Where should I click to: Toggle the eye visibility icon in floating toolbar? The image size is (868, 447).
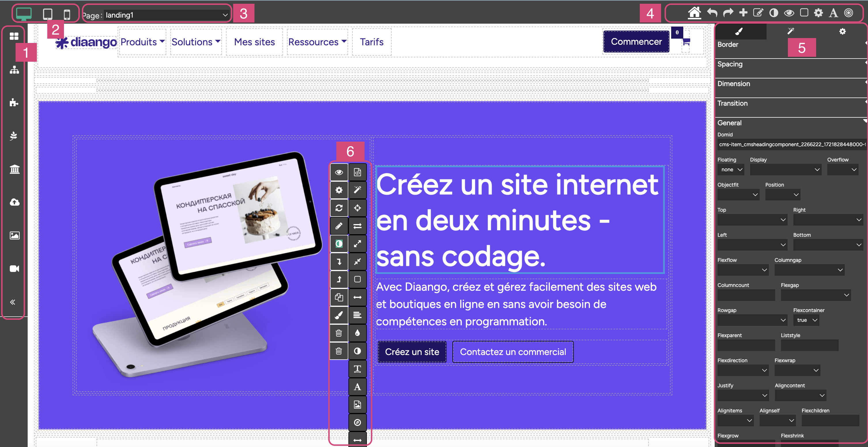coord(339,172)
